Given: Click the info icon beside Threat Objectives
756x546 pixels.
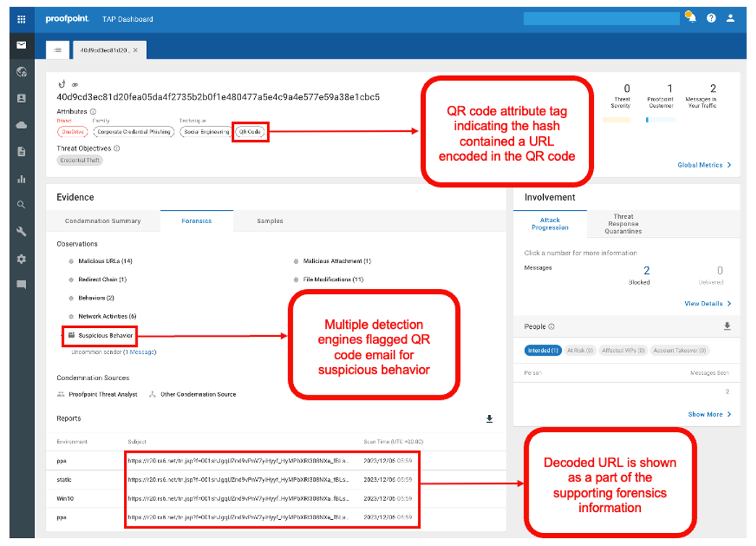Looking at the screenshot, I should pos(117,148).
